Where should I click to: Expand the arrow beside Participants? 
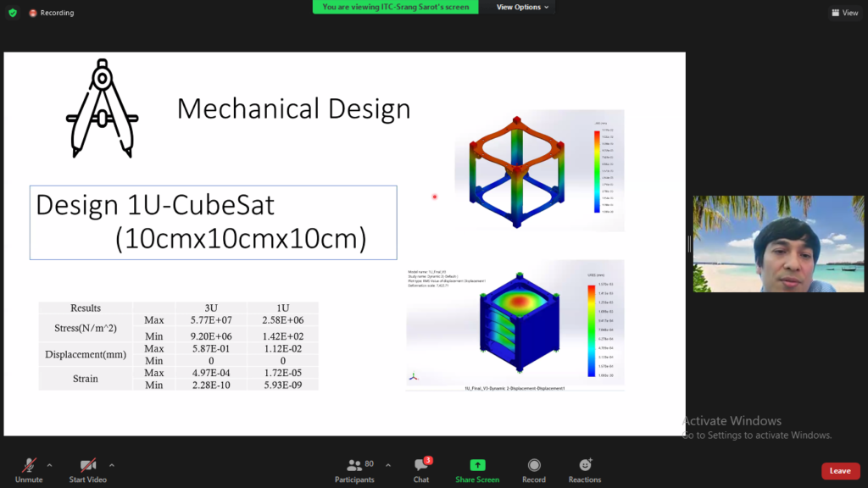[388, 464]
